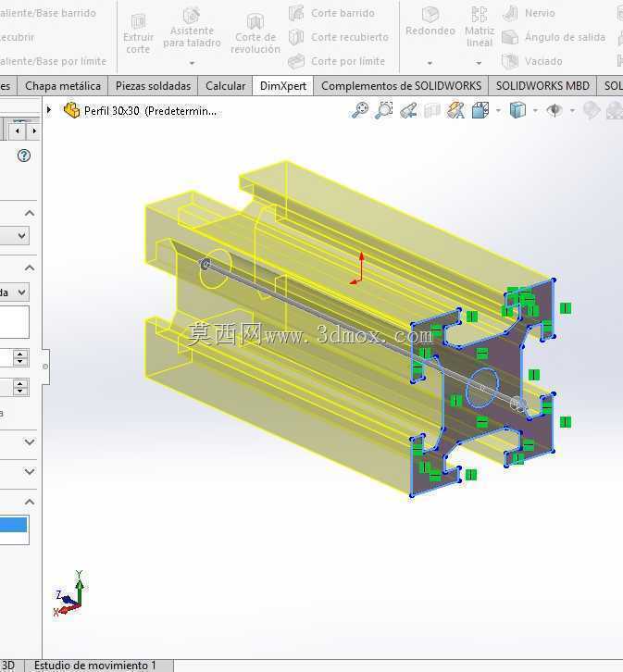Open the Hide/Show Items dropdown arrow
This screenshot has height=672, width=623.
point(572,111)
